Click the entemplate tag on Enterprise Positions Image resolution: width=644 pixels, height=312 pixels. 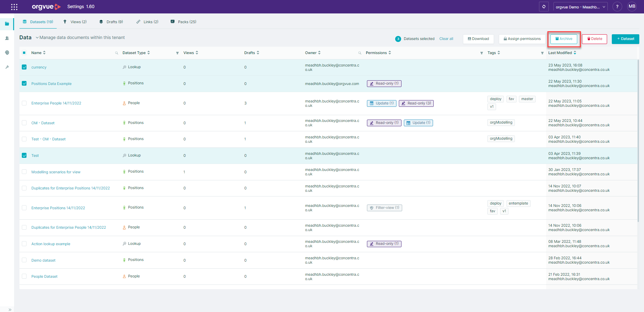[518, 204]
